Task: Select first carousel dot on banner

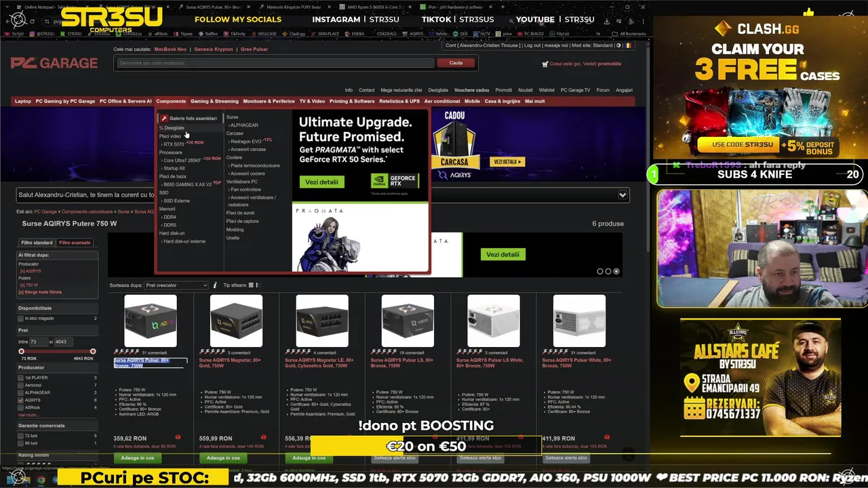Action: pyautogui.click(x=600, y=271)
